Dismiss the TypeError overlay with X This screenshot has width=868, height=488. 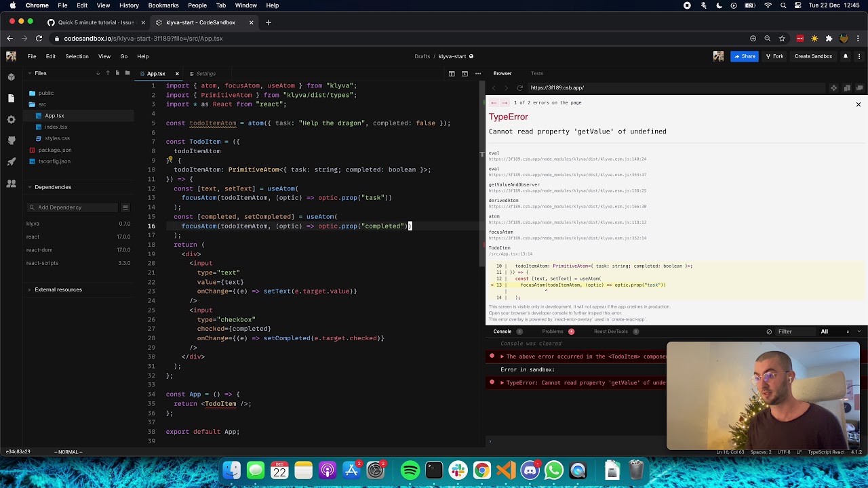[858, 104]
